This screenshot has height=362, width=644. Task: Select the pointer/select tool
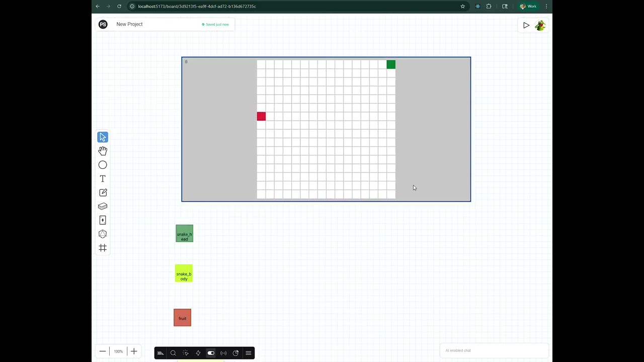[x=103, y=137]
